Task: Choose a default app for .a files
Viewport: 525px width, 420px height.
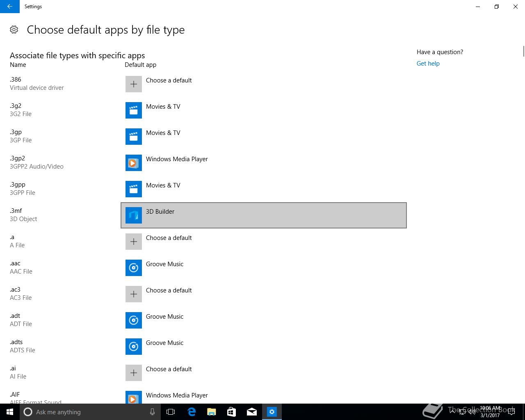Action: click(x=169, y=238)
